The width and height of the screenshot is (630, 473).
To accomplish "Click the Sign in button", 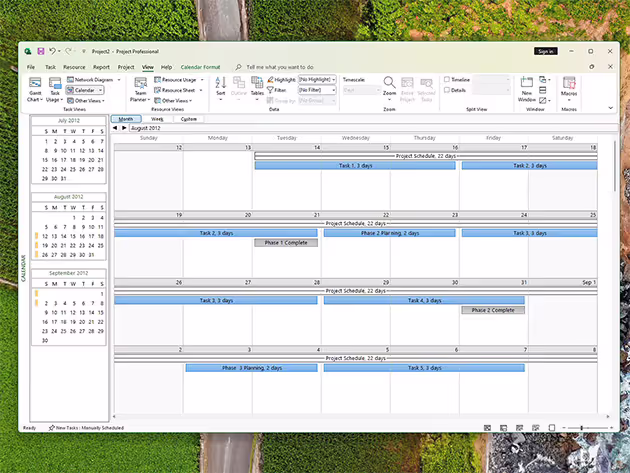I will (545, 51).
